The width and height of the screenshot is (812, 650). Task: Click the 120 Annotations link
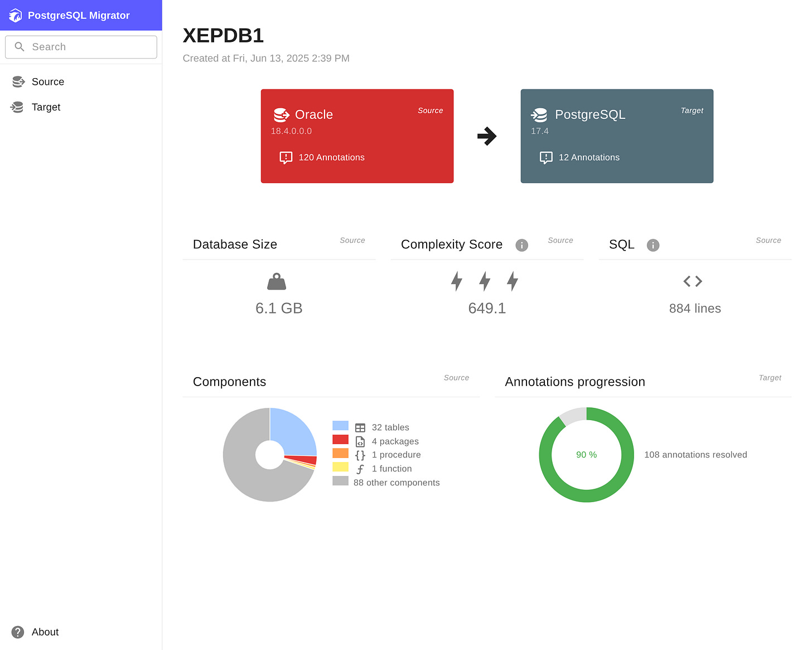tap(331, 158)
